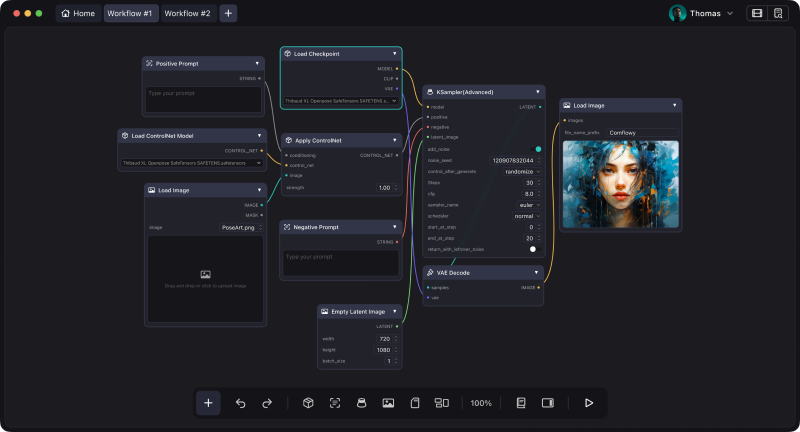This screenshot has height=432, width=800.
Task: Collapse the Apply ControlNet node
Action: point(394,140)
